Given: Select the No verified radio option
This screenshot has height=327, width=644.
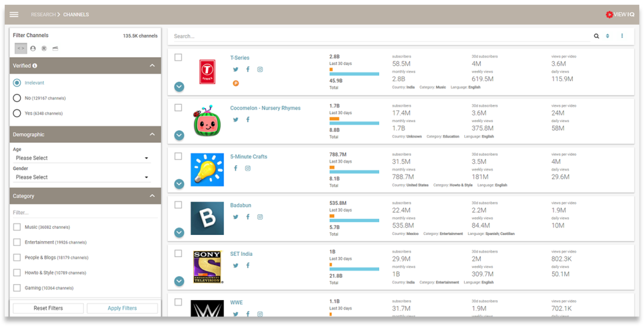Looking at the screenshot, I should pos(17,98).
